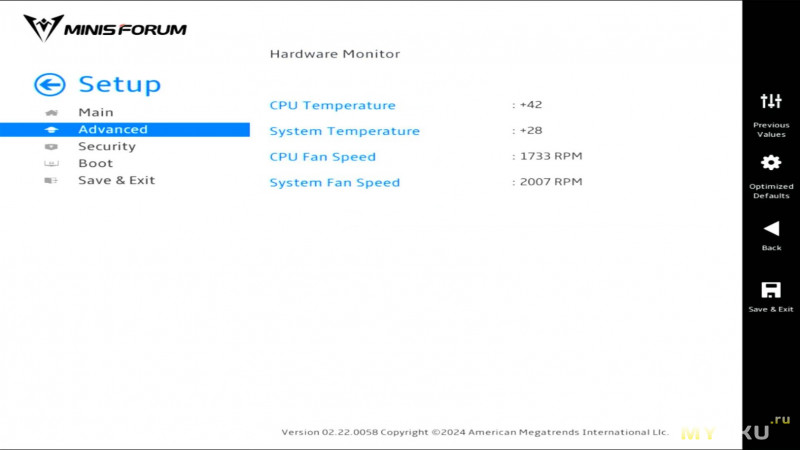This screenshot has width=800, height=450.
Task: Select the Advanced menu entry
Action: point(125,130)
